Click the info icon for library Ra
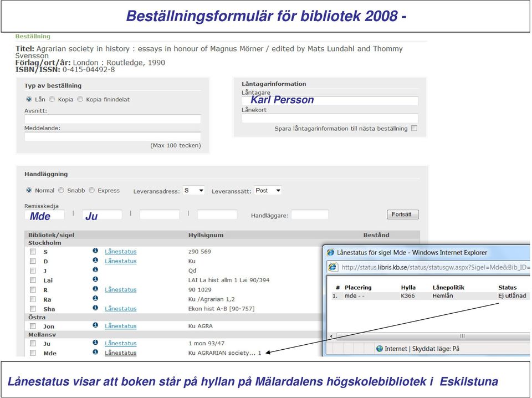This screenshot has width=532, height=398. pyautogui.click(x=95, y=298)
